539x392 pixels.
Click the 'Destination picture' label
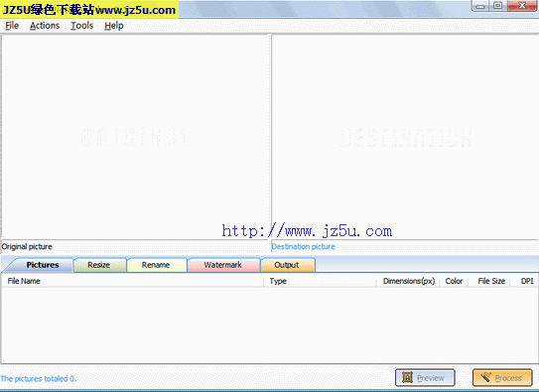303,247
